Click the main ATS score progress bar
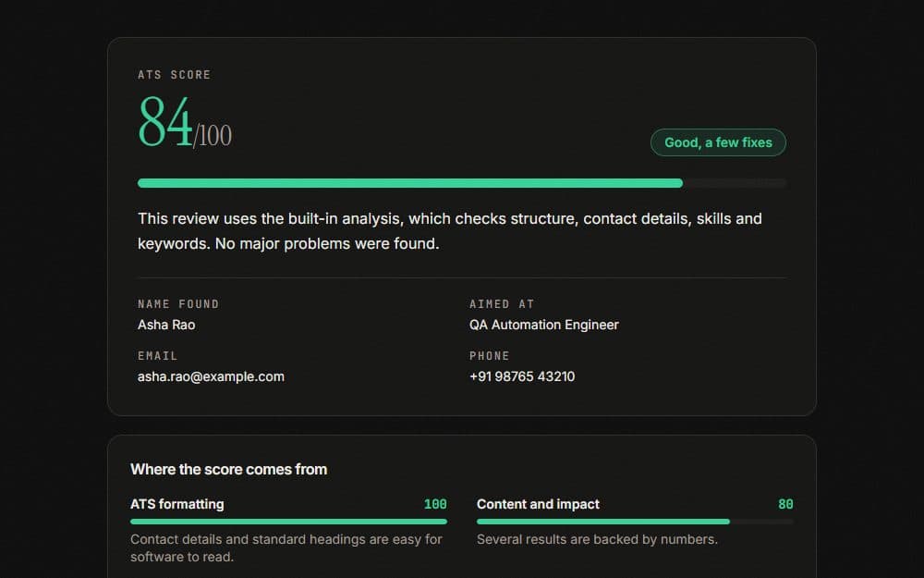Image resolution: width=924 pixels, height=578 pixels. pos(462,183)
